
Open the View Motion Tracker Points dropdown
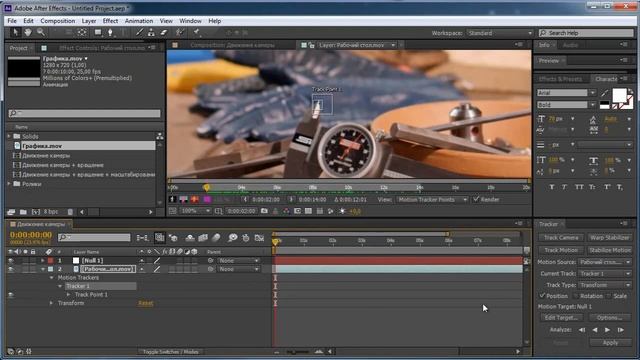433,200
